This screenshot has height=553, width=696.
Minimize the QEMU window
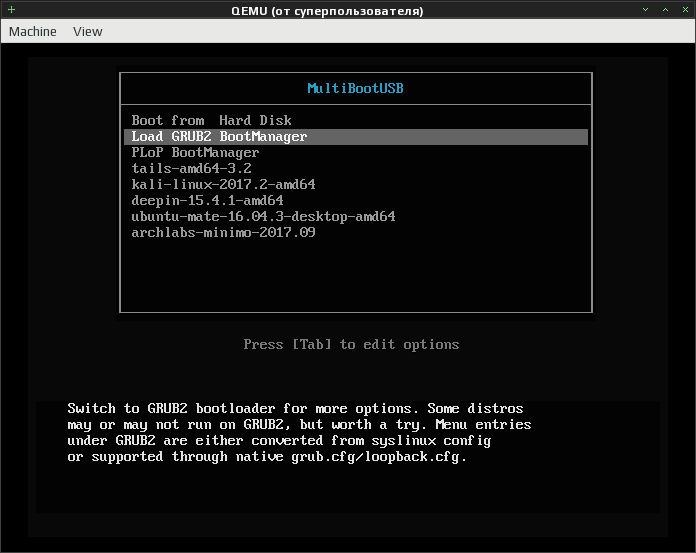click(x=645, y=9)
